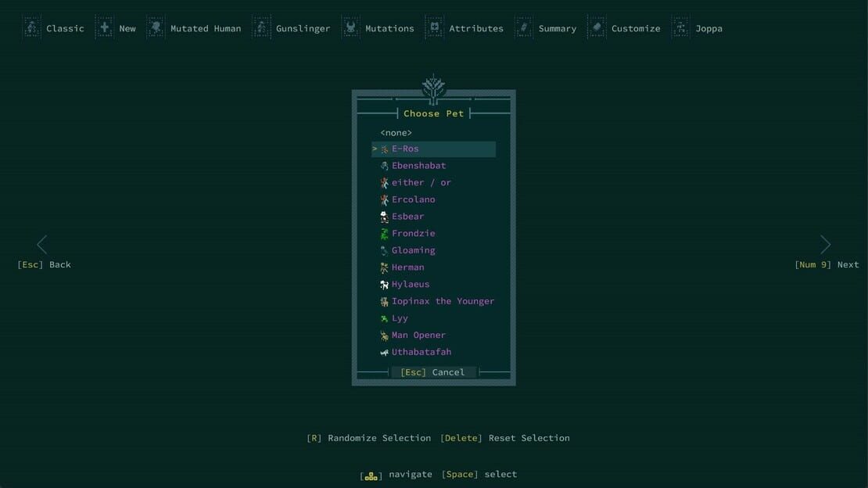
Task: Click the Mutated Human genotype icon
Action: [x=156, y=27]
